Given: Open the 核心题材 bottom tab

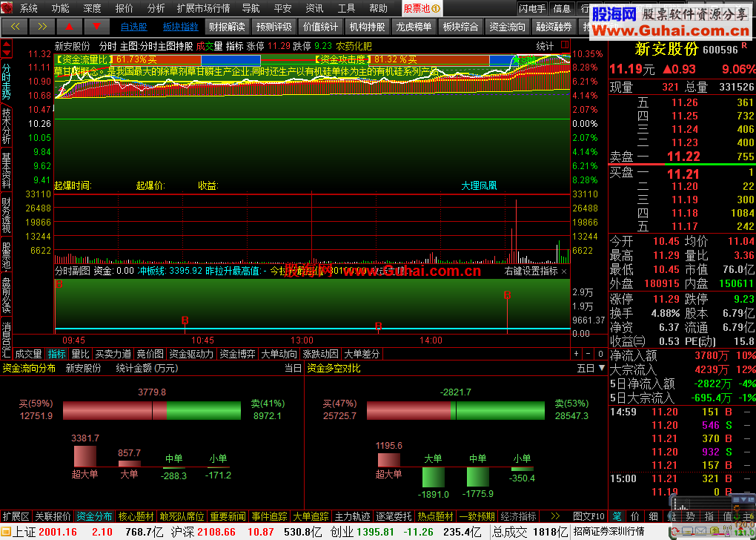Looking at the screenshot, I should click(136, 516).
